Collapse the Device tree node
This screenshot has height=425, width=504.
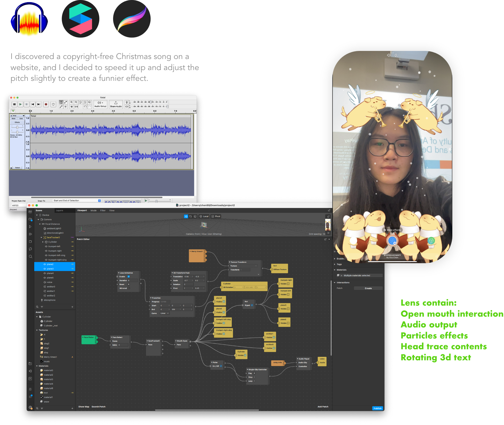click(x=37, y=215)
